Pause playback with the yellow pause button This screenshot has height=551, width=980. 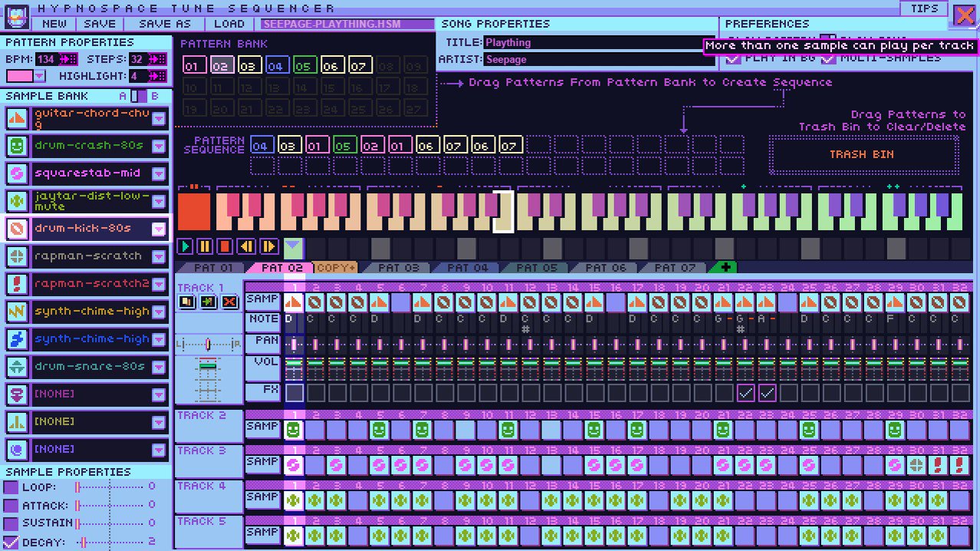click(205, 246)
